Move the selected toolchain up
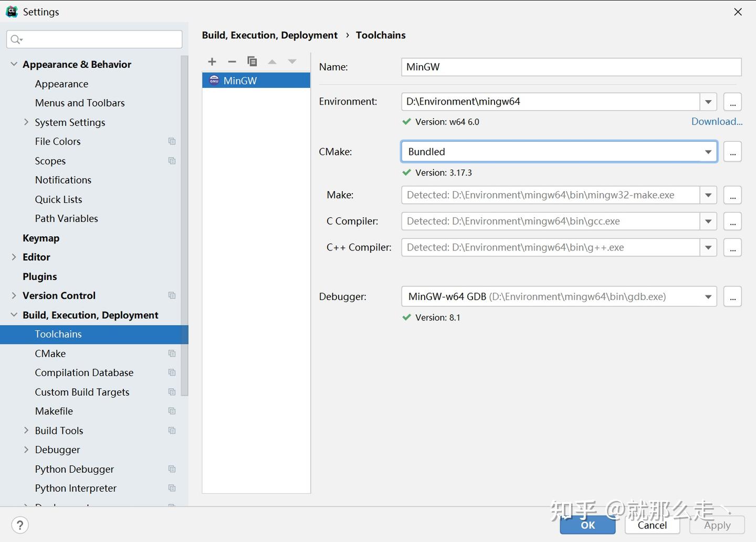The width and height of the screenshot is (756, 542). [272, 61]
